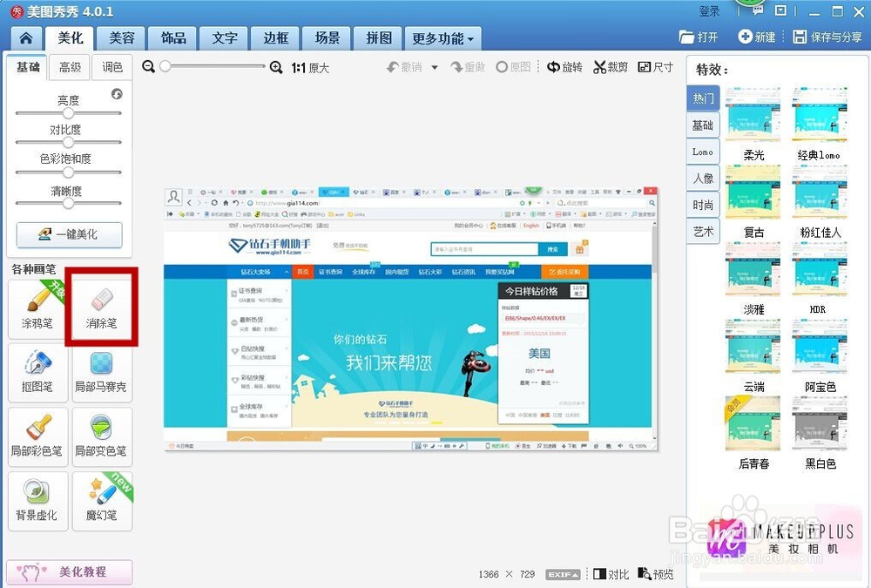
Task: Expand the undo history dropdown arrow
Action: [435, 67]
